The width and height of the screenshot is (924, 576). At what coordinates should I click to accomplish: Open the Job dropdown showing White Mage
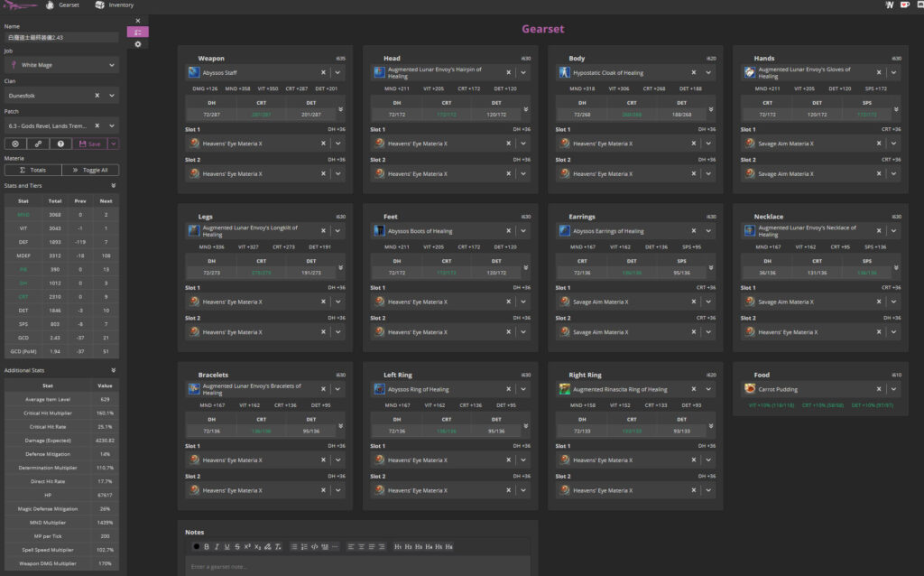[x=61, y=65]
